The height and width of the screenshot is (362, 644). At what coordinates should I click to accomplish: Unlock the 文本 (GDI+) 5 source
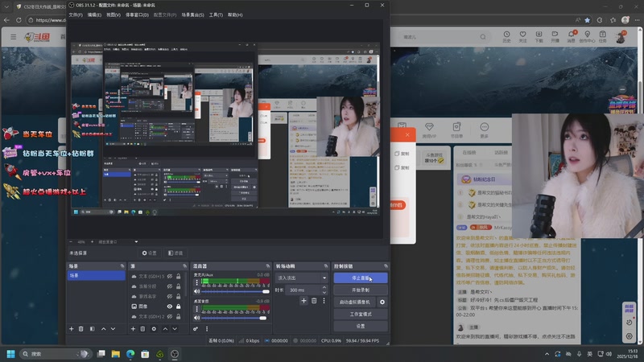[x=178, y=276]
